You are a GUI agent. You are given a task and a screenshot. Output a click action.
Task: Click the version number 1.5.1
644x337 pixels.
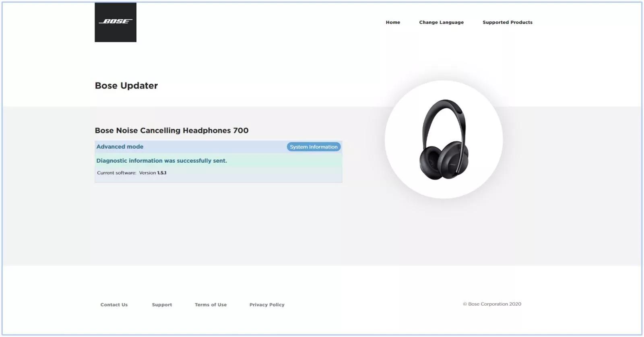click(162, 173)
